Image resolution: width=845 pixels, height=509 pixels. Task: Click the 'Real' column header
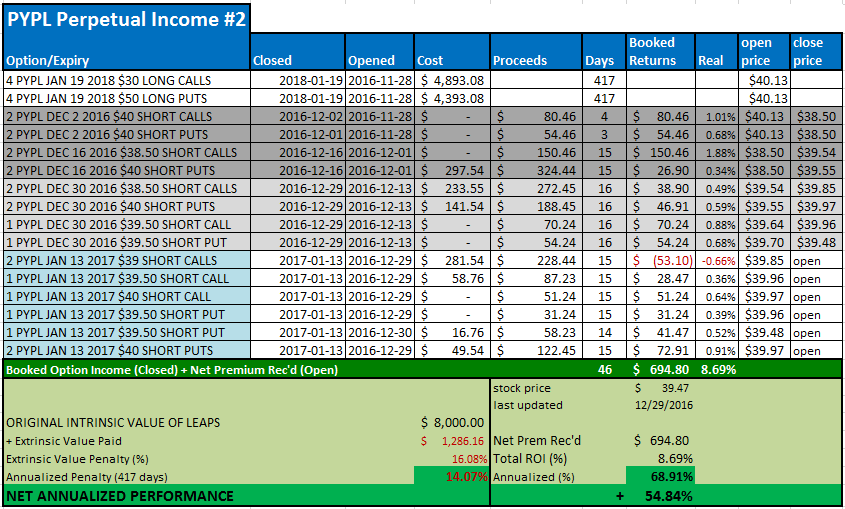point(716,52)
